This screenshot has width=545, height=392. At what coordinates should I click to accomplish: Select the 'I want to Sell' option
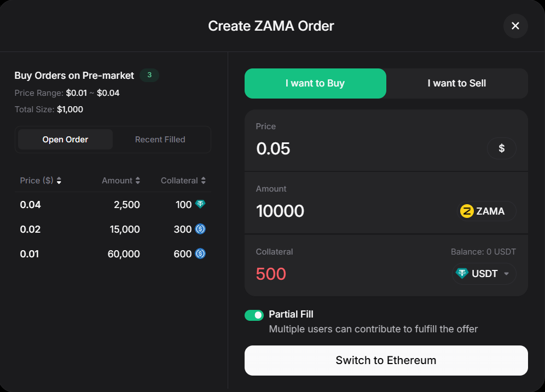click(457, 83)
